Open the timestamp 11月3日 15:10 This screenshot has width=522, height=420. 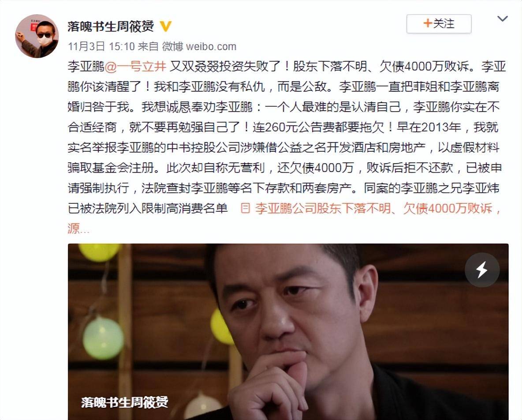click(x=101, y=46)
